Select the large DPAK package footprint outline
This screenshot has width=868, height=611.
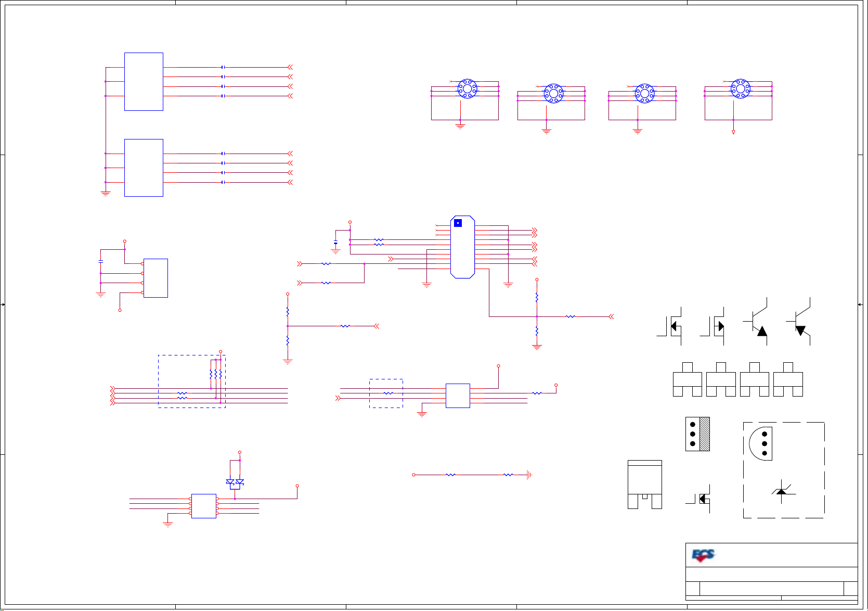pyautogui.click(x=645, y=485)
